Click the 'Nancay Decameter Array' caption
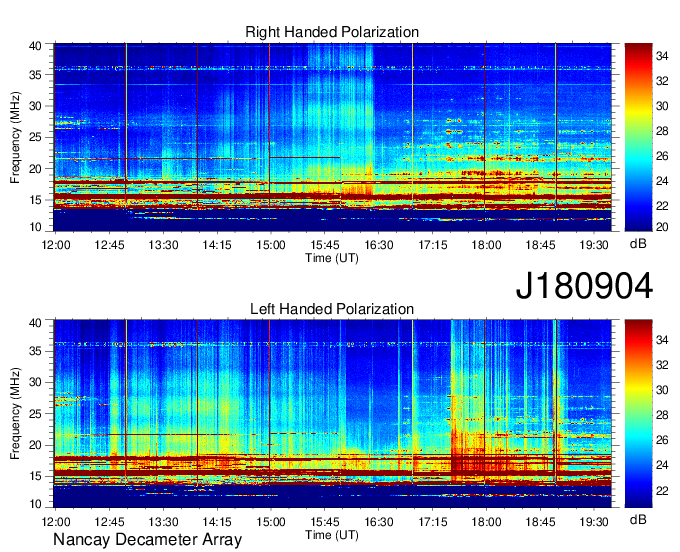The image size is (680, 552). coord(147,539)
